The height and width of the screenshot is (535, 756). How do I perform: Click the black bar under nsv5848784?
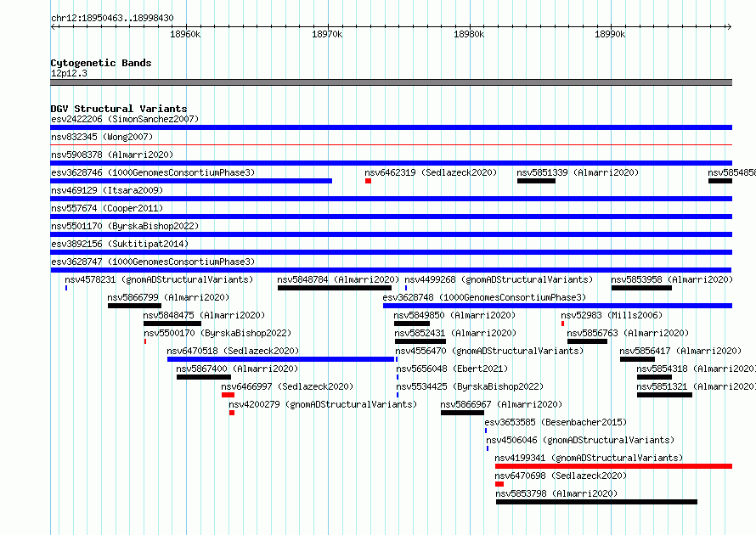coord(335,288)
